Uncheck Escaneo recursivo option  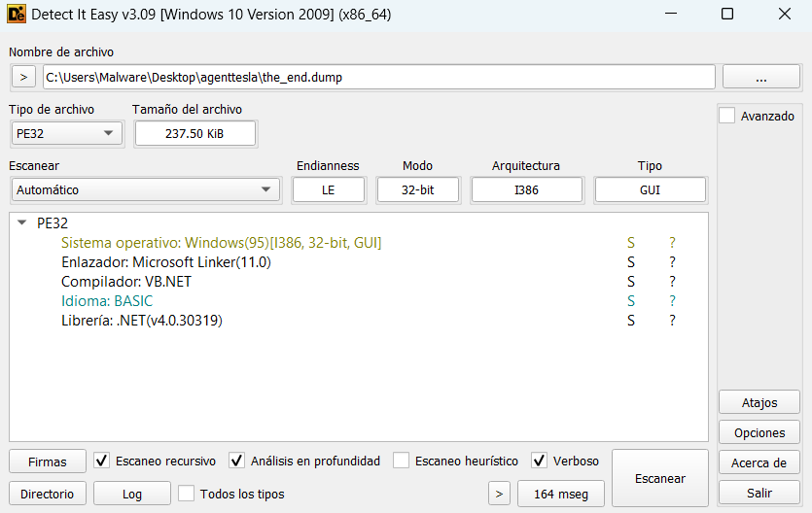click(102, 461)
